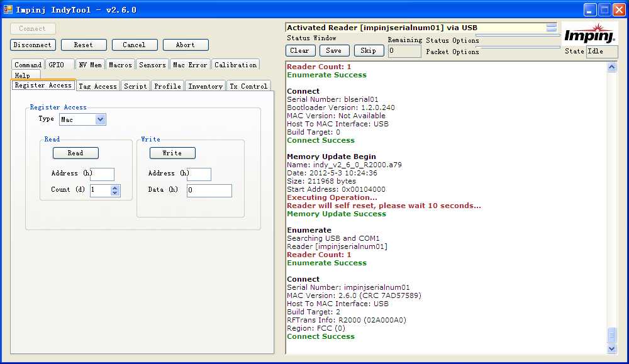Open the Script tab
The width and height of the screenshot is (629, 364).
click(136, 86)
